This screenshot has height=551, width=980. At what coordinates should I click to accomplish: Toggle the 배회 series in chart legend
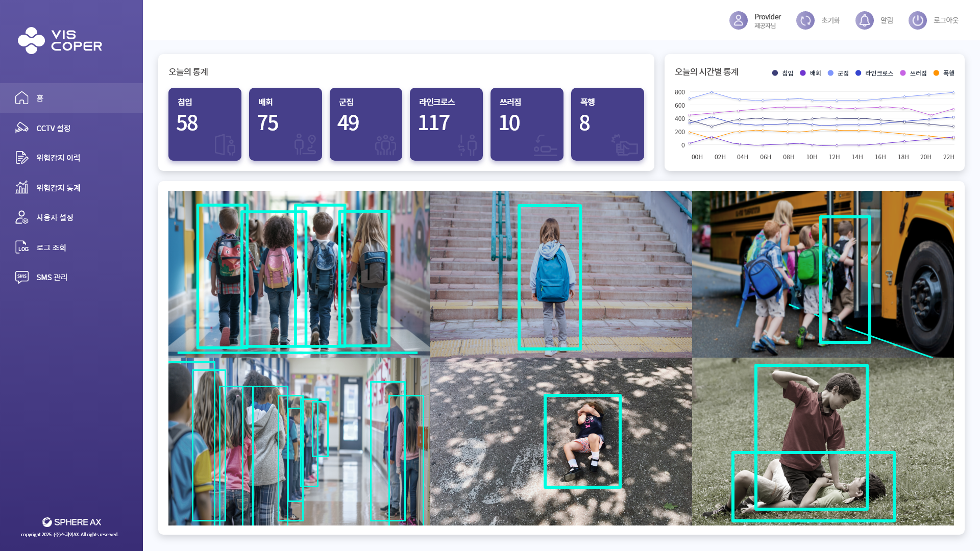point(810,73)
